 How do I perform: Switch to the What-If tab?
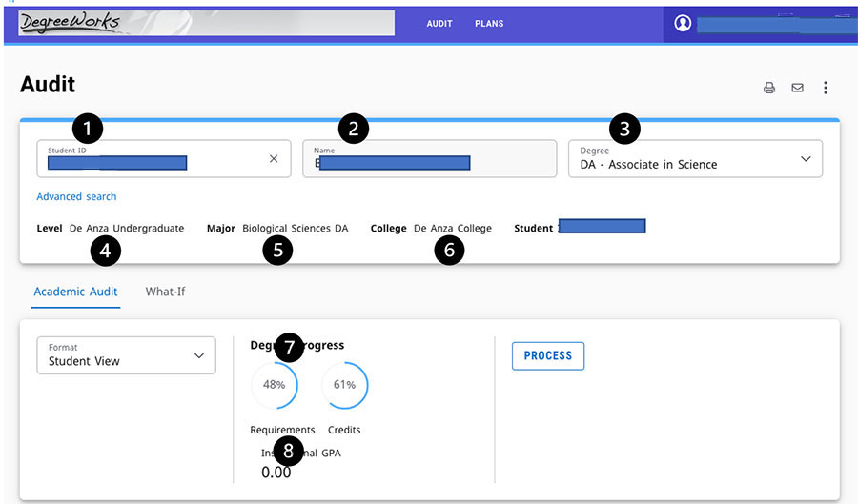click(165, 292)
